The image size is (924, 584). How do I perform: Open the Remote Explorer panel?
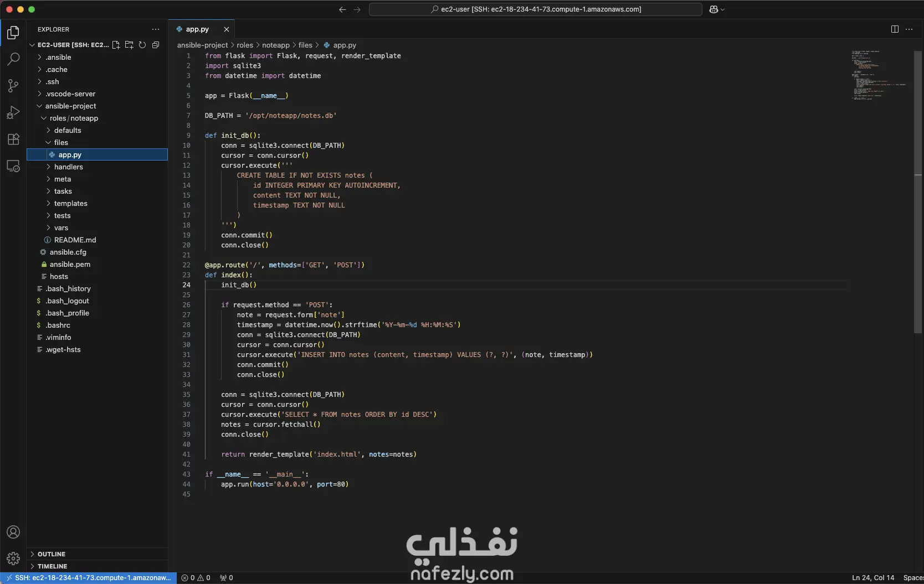click(x=13, y=166)
